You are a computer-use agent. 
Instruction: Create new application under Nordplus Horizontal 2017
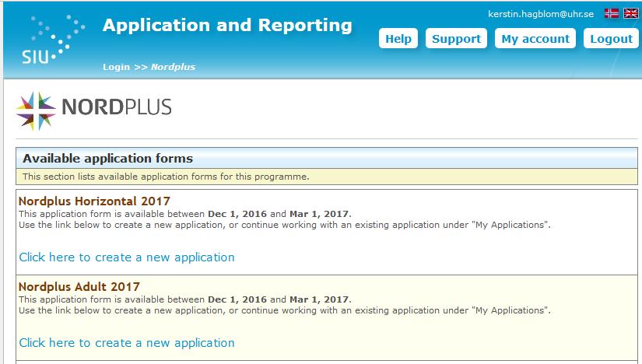(127, 257)
